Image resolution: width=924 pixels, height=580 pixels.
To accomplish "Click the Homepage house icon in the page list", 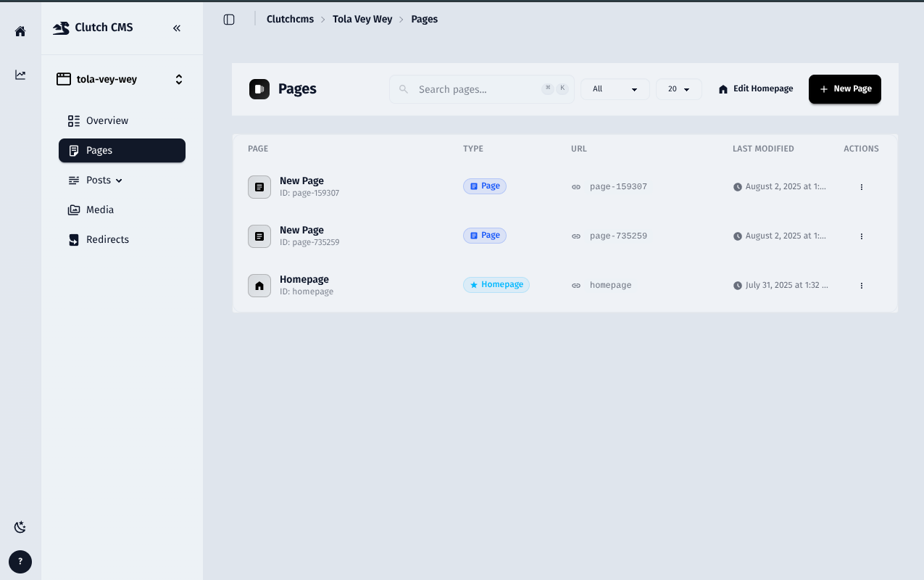I will point(259,285).
